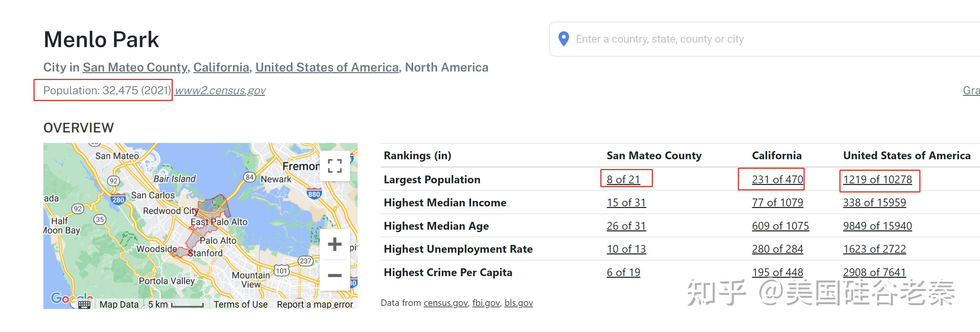The width and height of the screenshot is (980, 332).
Task: Open the United States of America link
Action: tap(327, 67)
